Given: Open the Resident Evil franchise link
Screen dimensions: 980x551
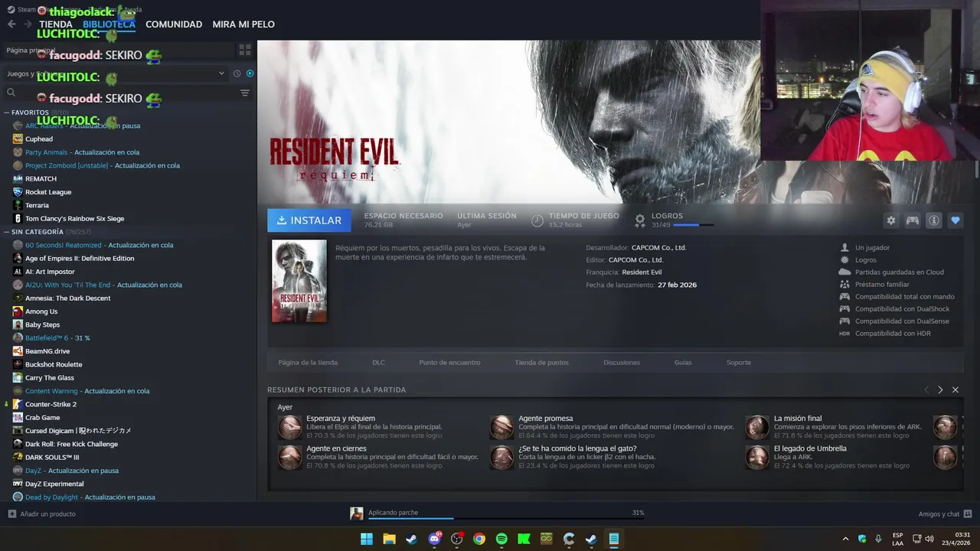Looking at the screenshot, I should tap(642, 272).
